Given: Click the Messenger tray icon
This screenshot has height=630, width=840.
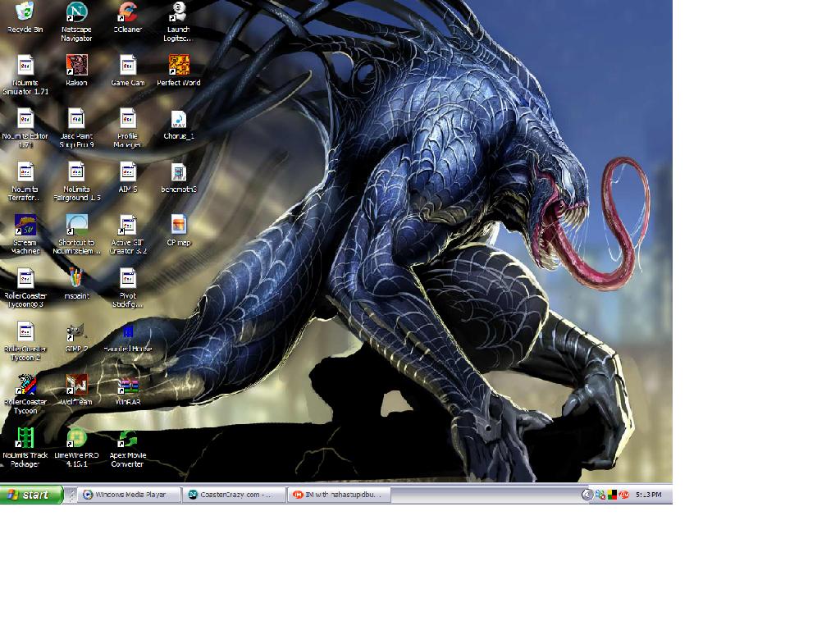Looking at the screenshot, I should (600, 495).
